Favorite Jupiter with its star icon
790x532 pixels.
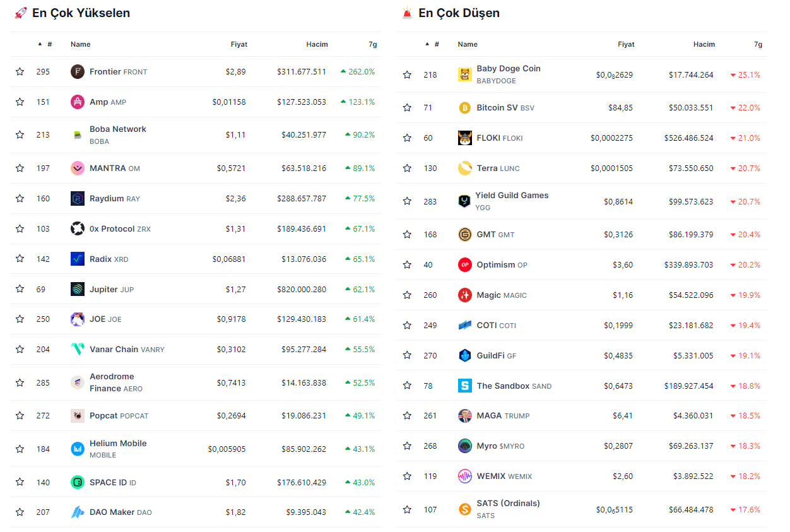pos(20,289)
